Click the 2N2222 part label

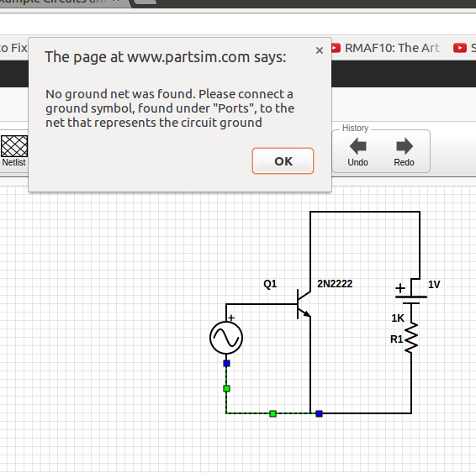tap(335, 284)
